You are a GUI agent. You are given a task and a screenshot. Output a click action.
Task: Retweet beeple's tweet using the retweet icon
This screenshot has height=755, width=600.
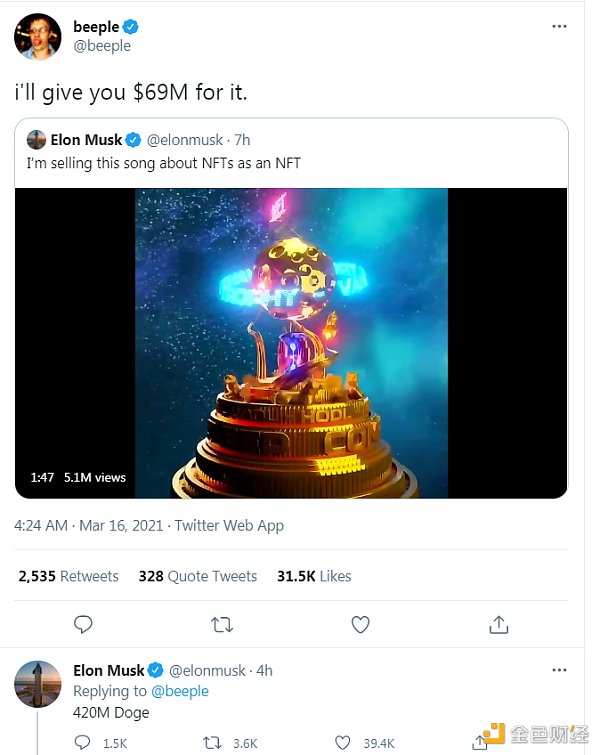coord(223,624)
